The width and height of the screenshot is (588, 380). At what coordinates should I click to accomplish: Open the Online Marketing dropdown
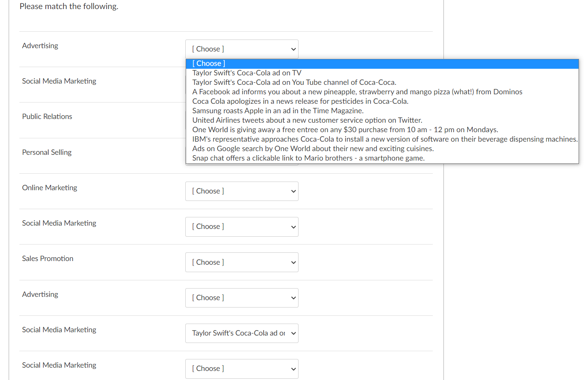coord(242,191)
